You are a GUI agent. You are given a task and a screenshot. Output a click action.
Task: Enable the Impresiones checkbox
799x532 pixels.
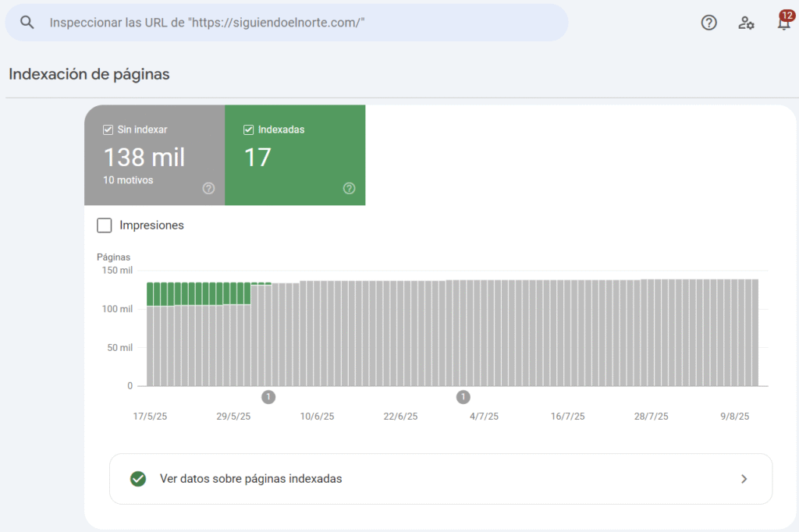point(105,225)
